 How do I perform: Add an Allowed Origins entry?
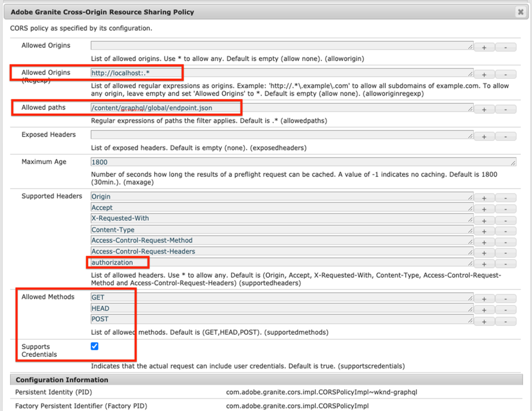484,47
